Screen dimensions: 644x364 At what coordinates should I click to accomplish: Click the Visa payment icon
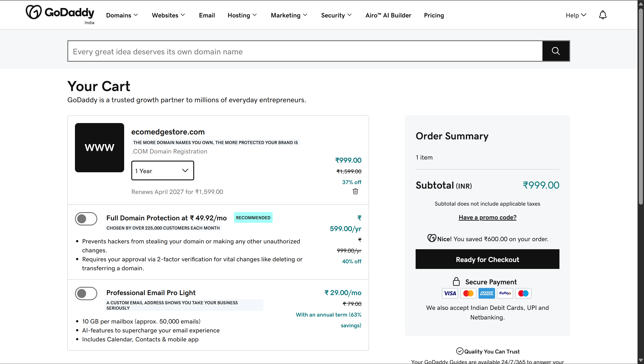click(450, 293)
